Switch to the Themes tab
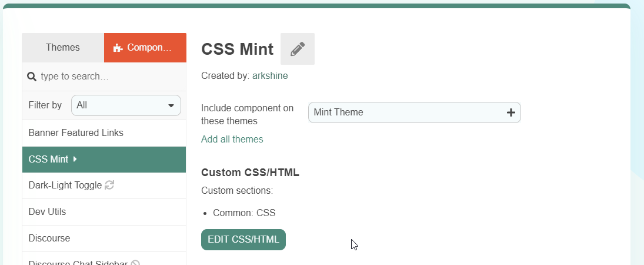The width and height of the screenshot is (644, 265). [63, 48]
